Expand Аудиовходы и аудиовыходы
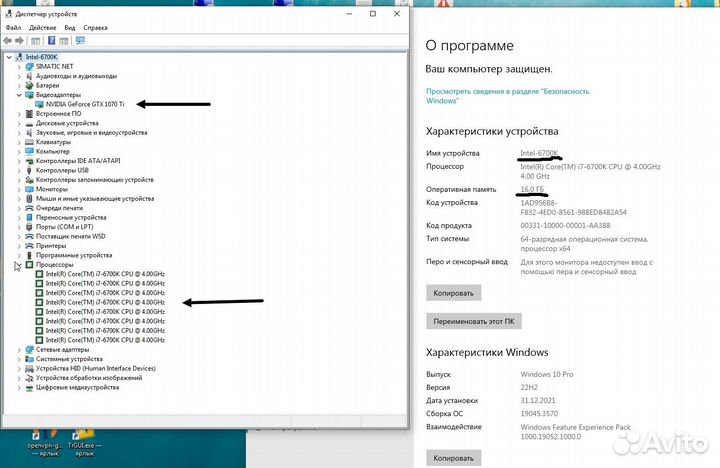This screenshot has width=720, height=468. [19, 76]
